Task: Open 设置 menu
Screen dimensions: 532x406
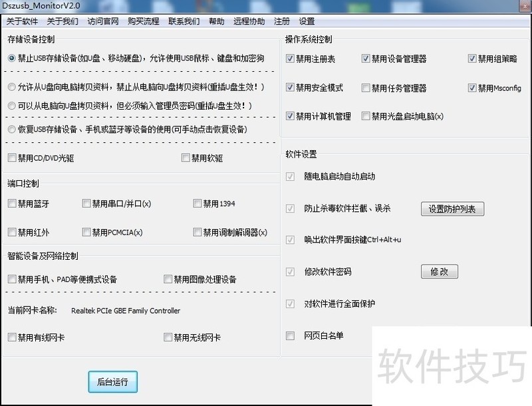Action: [307, 21]
